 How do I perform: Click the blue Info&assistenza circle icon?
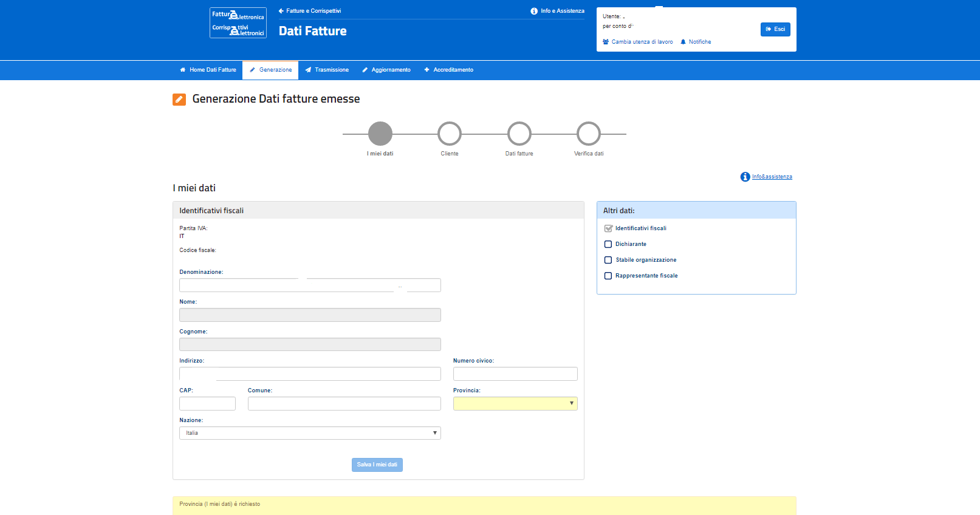(745, 177)
